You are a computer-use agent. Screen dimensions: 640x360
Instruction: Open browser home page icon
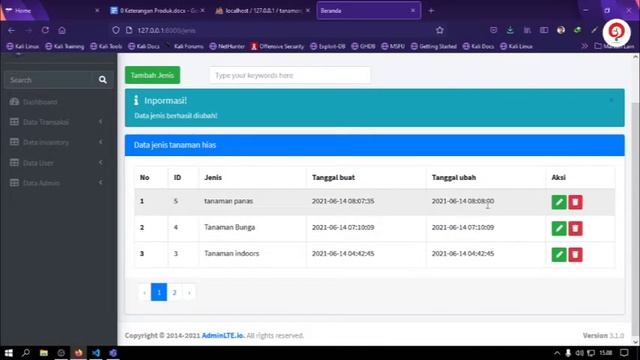tap(62, 30)
